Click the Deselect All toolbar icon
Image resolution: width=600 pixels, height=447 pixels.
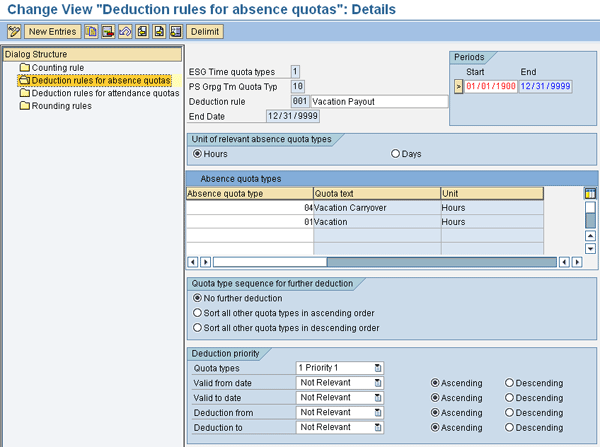point(174,32)
